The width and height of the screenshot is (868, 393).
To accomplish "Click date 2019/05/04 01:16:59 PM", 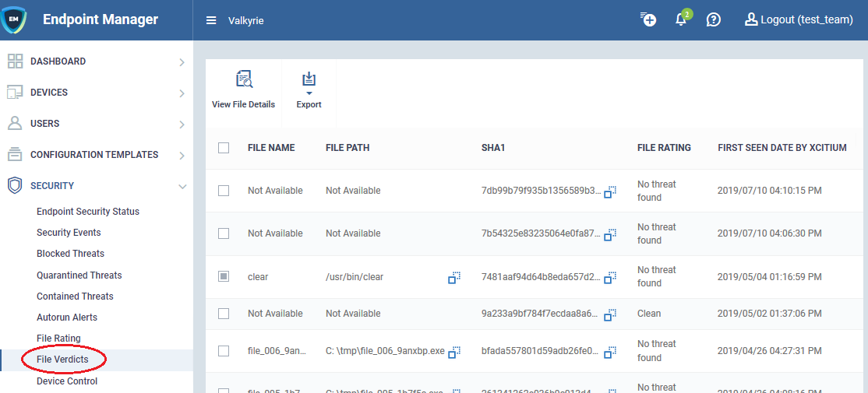I will tap(770, 277).
